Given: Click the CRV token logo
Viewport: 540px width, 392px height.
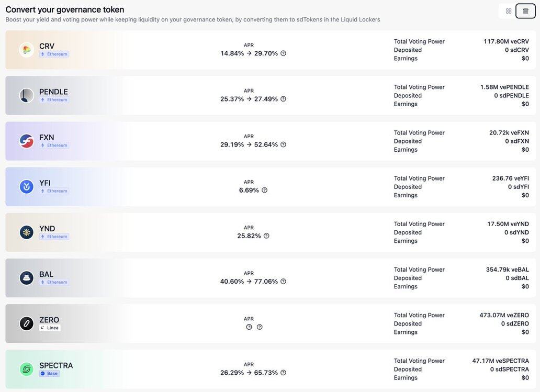Looking at the screenshot, I should click(27, 50).
